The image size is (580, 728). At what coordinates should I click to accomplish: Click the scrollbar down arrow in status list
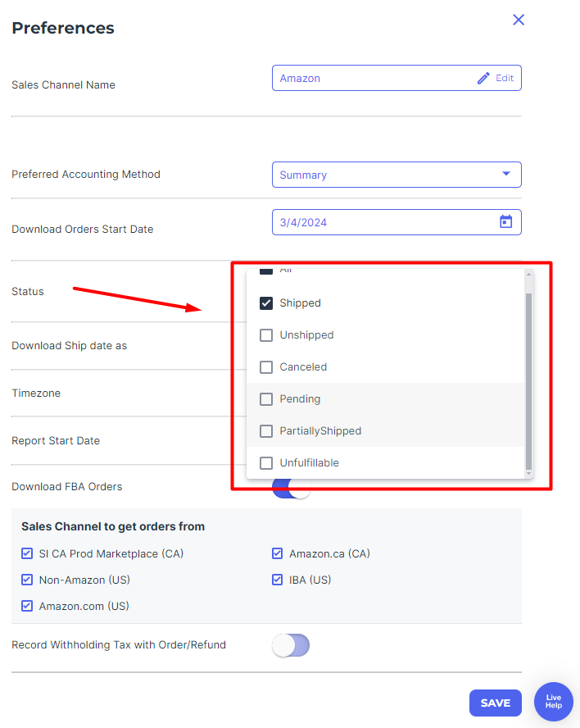pyautogui.click(x=528, y=474)
